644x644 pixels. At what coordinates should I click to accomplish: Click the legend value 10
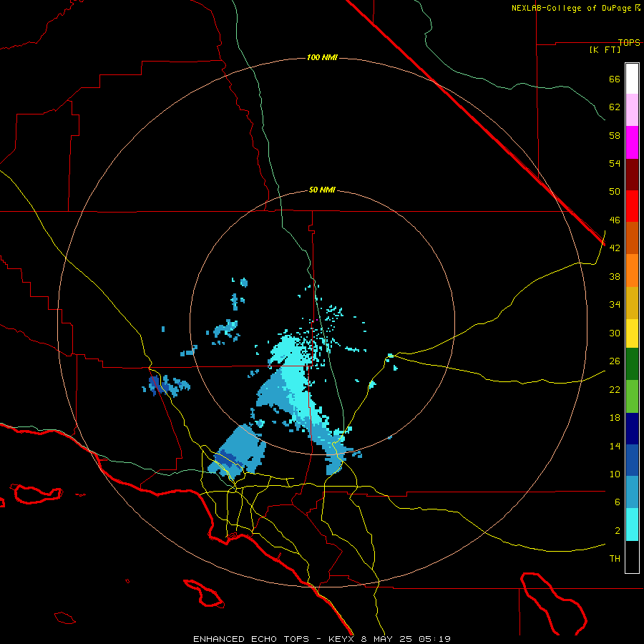click(615, 474)
